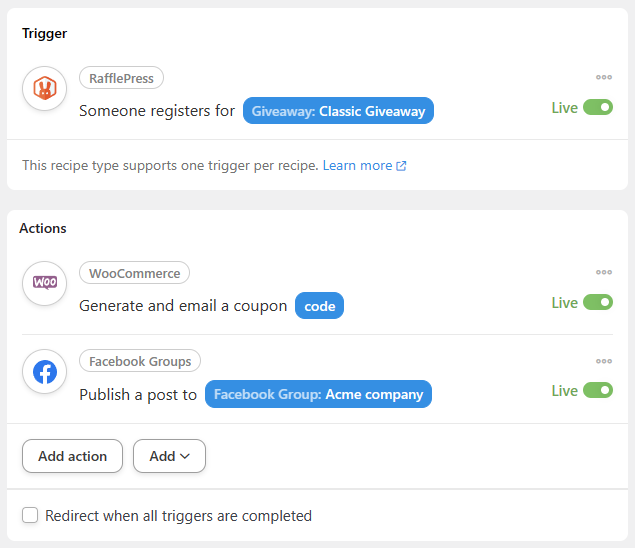
Task: Open the Facebook Group: Acme company selector
Action: coord(318,394)
